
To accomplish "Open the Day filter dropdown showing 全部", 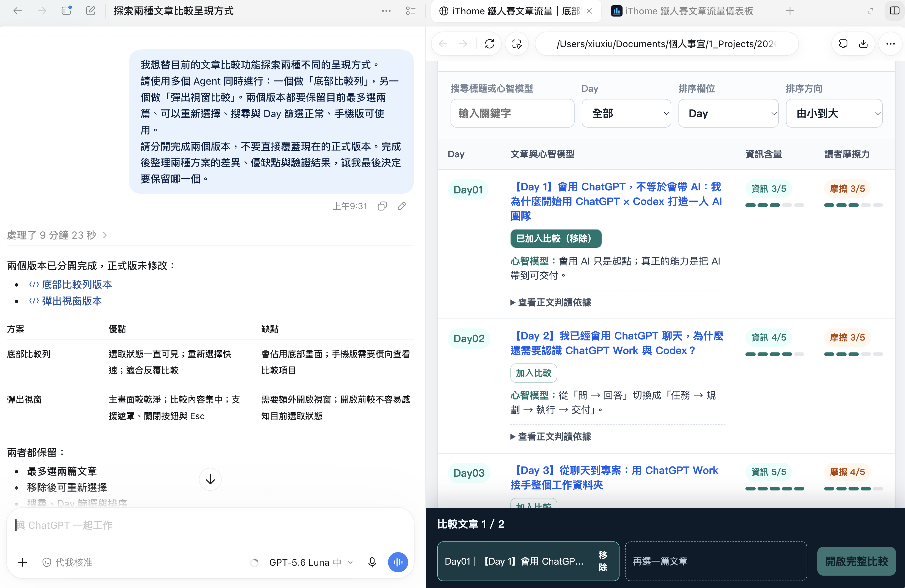I will [x=626, y=113].
